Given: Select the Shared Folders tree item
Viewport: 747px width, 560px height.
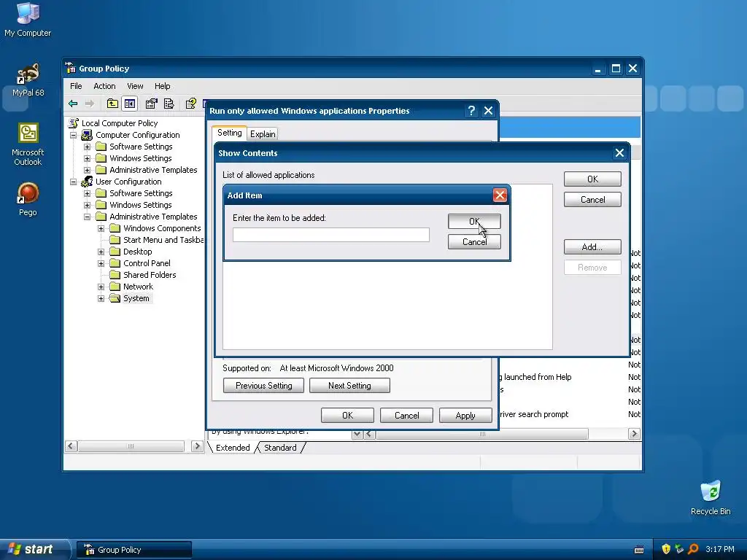Looking at the screenshot, I should [149, 275].
